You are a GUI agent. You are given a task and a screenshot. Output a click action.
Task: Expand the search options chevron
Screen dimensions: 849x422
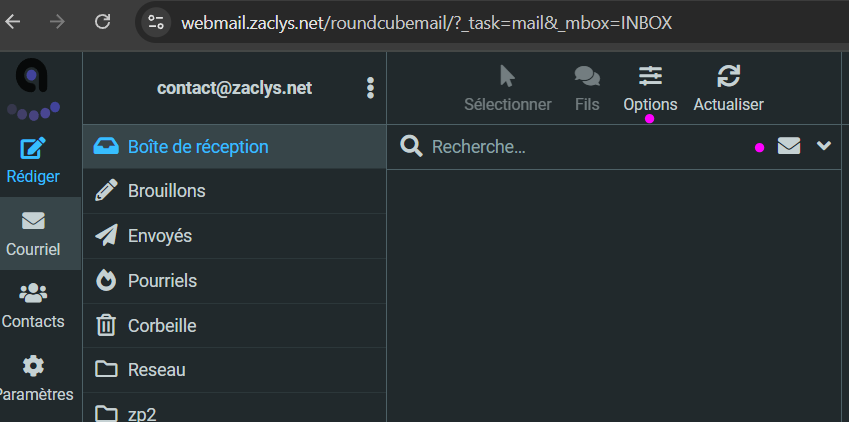(x=824, y=146)
